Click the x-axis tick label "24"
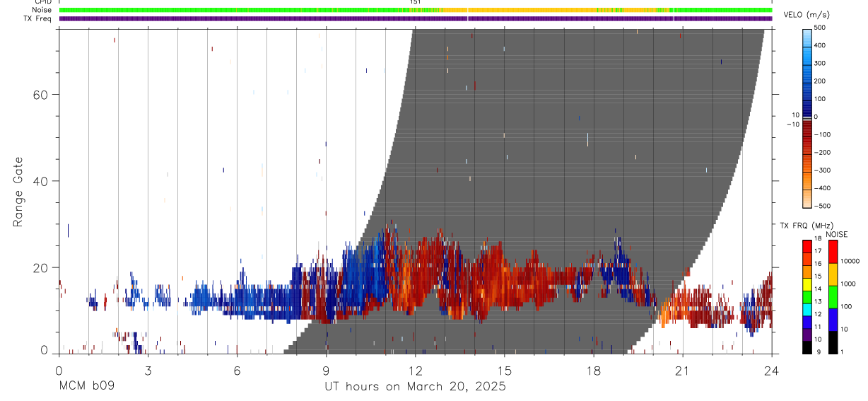Image resolution: width=868 pixels, height=401 pixels. pos(771,370)
